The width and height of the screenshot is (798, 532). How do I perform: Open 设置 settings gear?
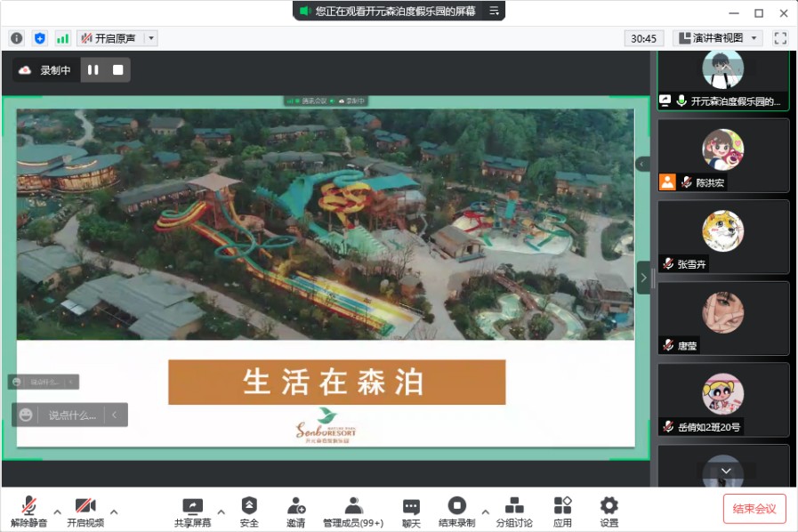(x=609, y=512)
